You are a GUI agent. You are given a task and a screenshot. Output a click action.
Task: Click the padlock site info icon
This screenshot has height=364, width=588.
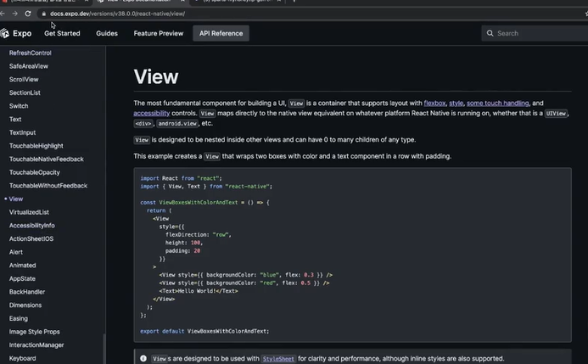[x=44, y=14]
